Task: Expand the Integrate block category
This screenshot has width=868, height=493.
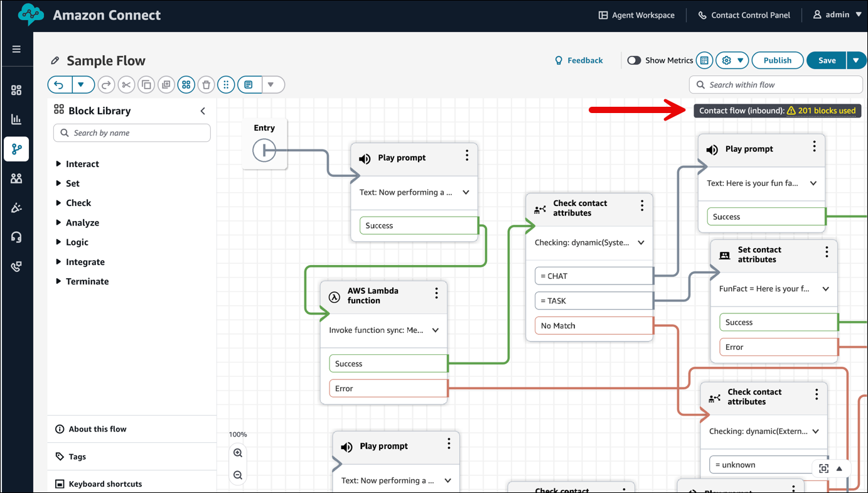Action: pyautogui.click(x=58, y=262)
